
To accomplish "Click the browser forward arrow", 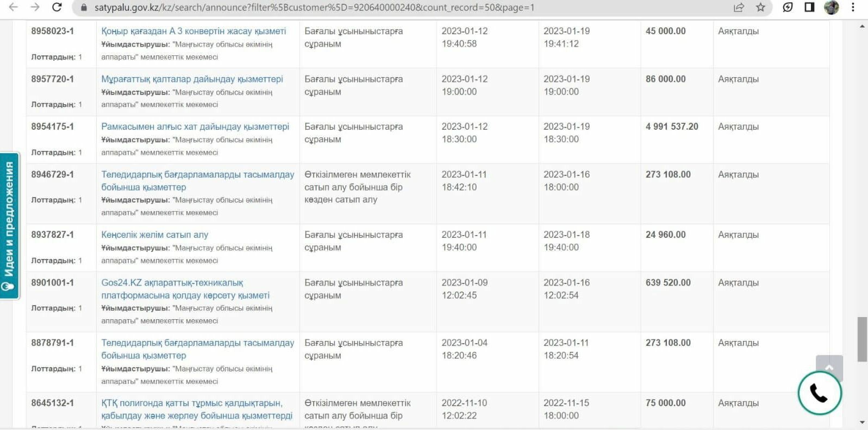I will pos(35,8).
